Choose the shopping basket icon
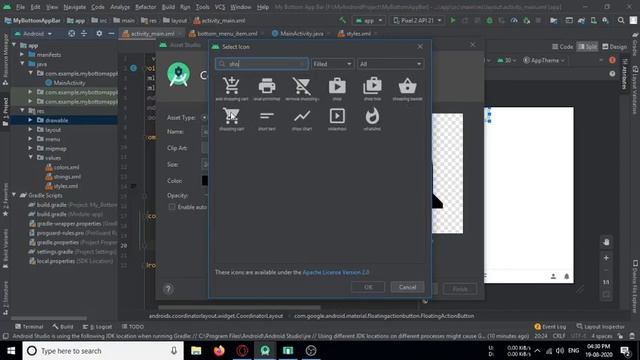Viewport: 640px width, 360px height. (x=407, y=86)
